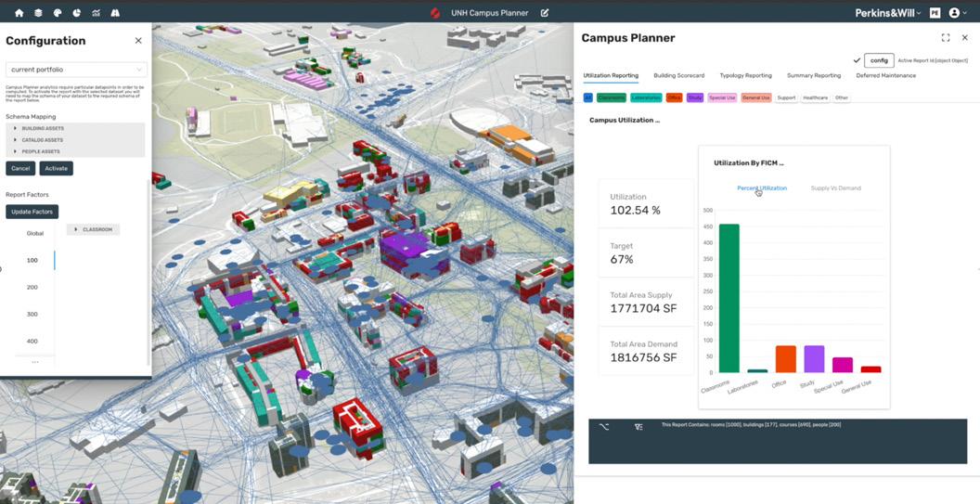
Task: Open the line chart analytics icon
Action: pyautogui.click(x=97, y=12)
